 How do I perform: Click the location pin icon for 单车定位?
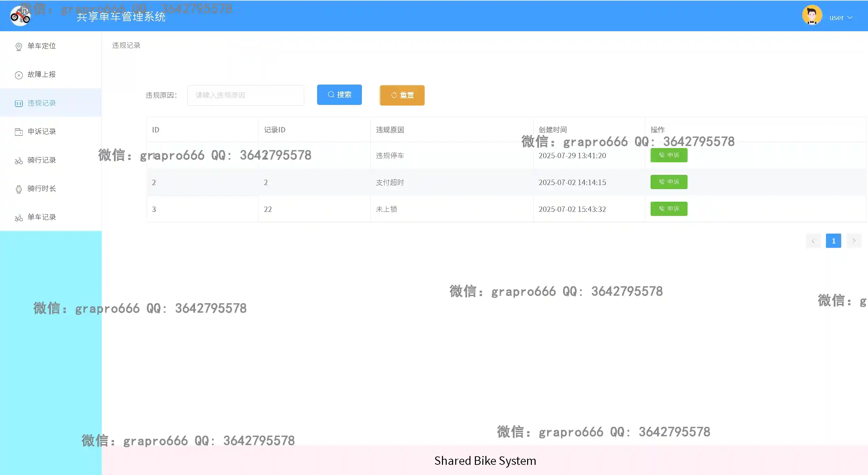19,46
